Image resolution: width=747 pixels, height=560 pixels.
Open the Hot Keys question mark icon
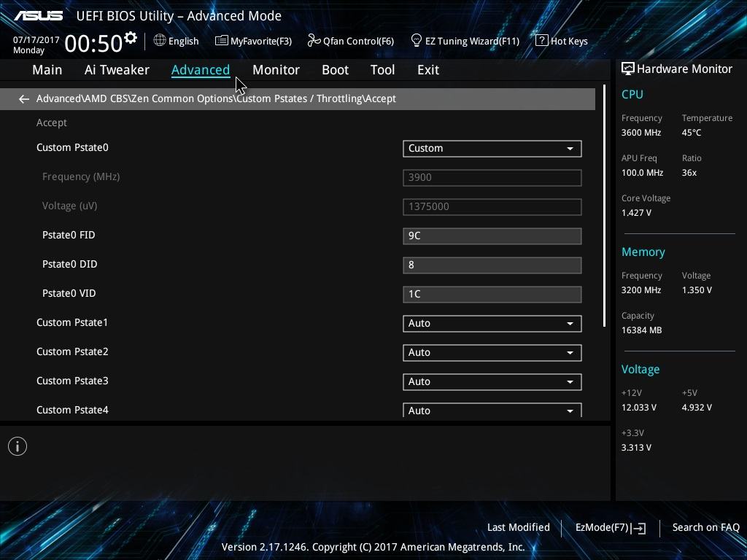tap(542, 41)
